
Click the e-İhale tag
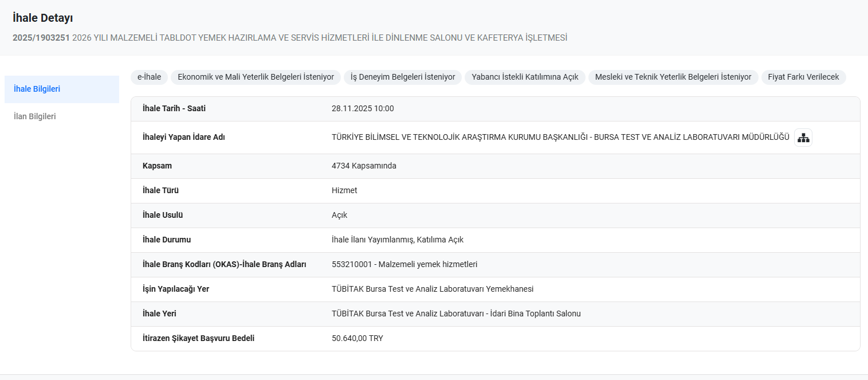[149, 77]
